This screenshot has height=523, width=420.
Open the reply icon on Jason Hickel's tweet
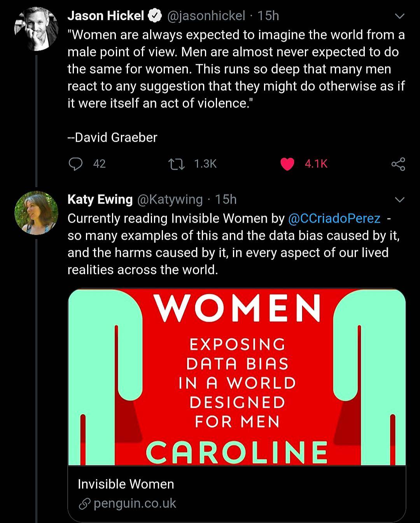[75, 164]
